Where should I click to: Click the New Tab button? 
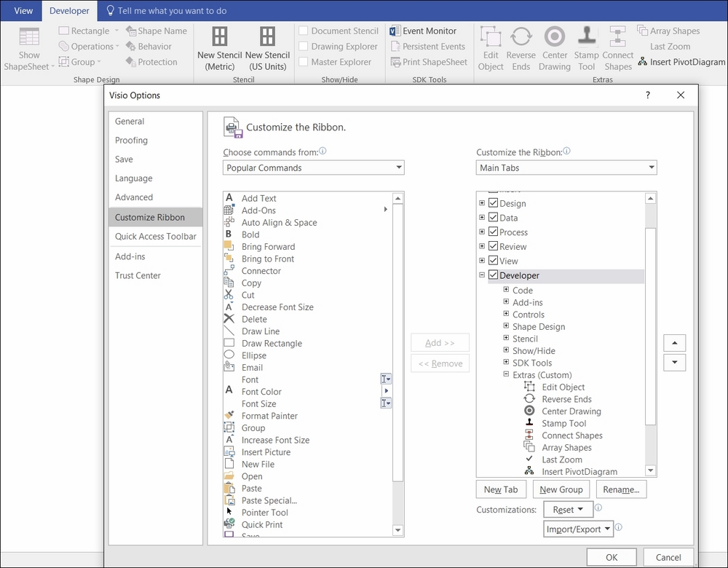click(501, 489)
